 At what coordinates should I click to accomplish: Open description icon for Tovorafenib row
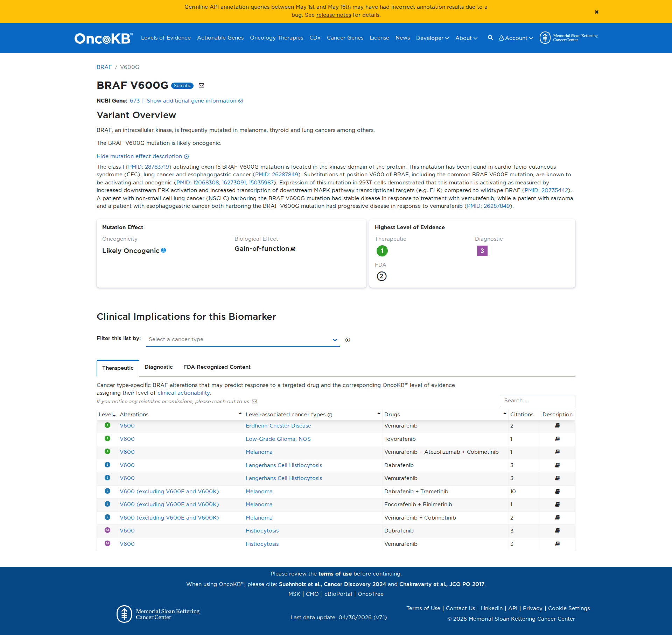[x=558, y=439]
